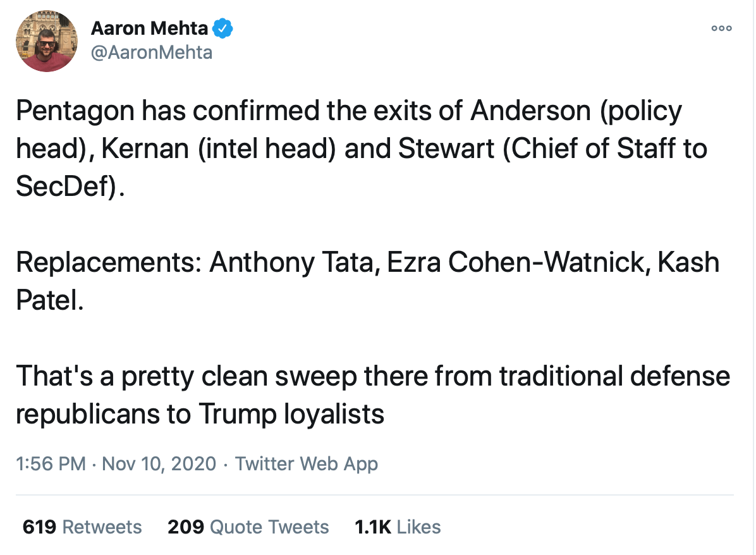
Task: Click the phrase Chief of Staff
Action: pos(593,148)
